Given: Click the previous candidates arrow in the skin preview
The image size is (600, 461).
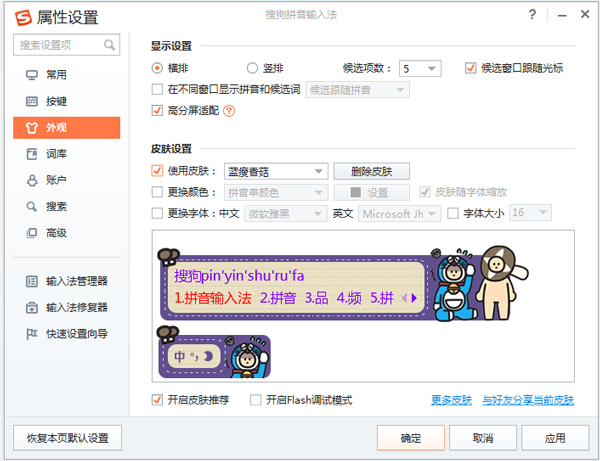Looking at the screenshot, I should (404, 298).
